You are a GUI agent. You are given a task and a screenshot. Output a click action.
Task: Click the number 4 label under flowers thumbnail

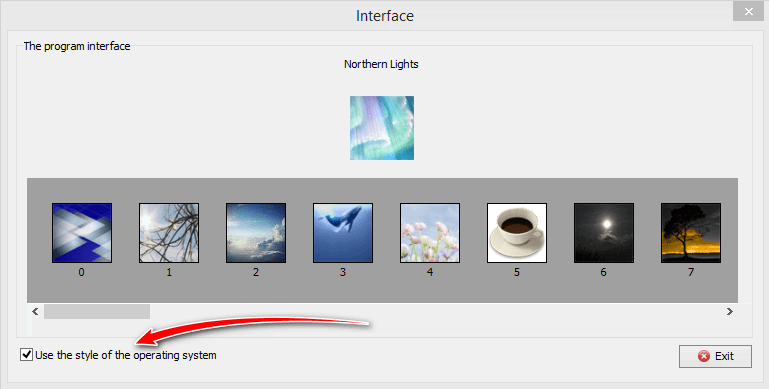[430, 272]
